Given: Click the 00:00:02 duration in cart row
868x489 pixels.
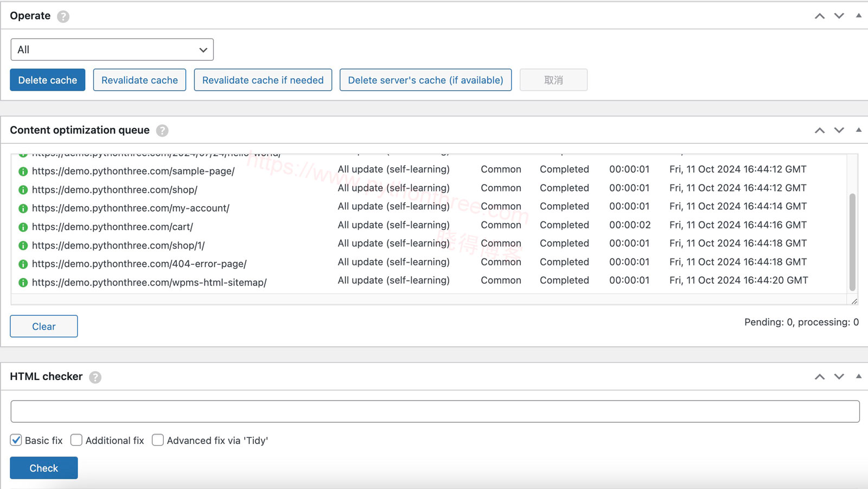Looking at the screenshot, I should (630, 225).
